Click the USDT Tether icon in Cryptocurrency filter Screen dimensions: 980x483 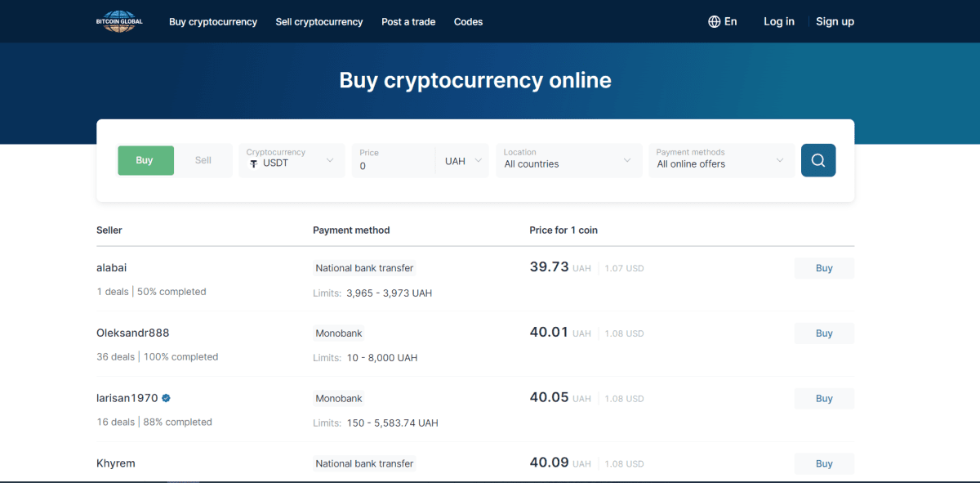253,163
